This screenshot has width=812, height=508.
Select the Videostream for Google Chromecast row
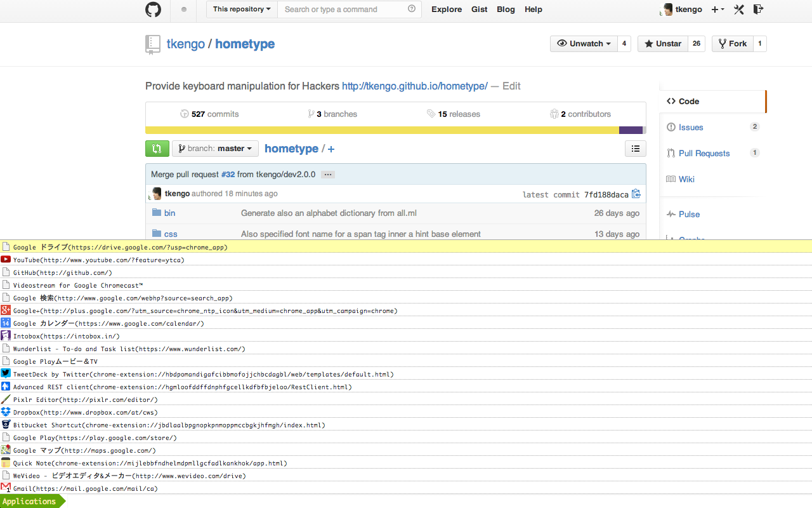pos(406,284)
